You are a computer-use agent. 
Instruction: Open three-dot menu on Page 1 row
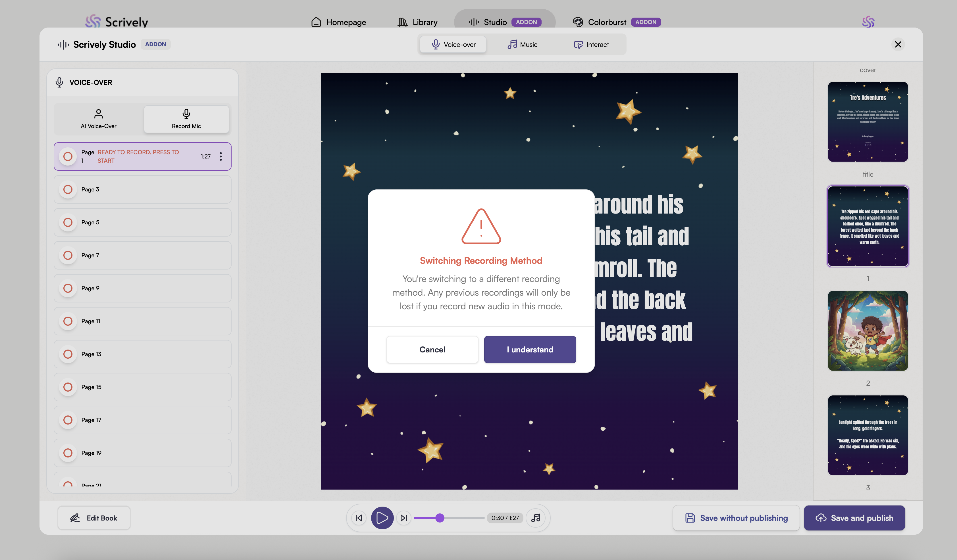pos(221,156)
